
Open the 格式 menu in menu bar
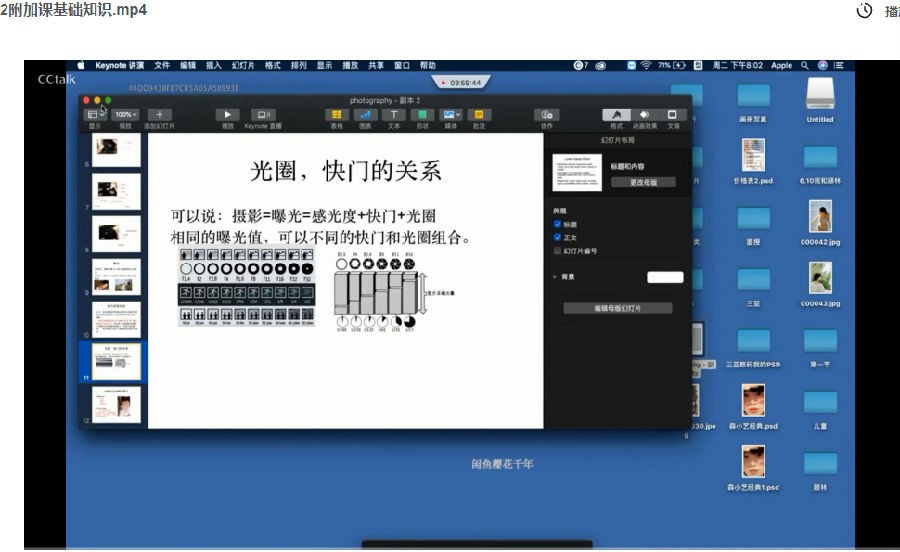(x=273, y=65)
